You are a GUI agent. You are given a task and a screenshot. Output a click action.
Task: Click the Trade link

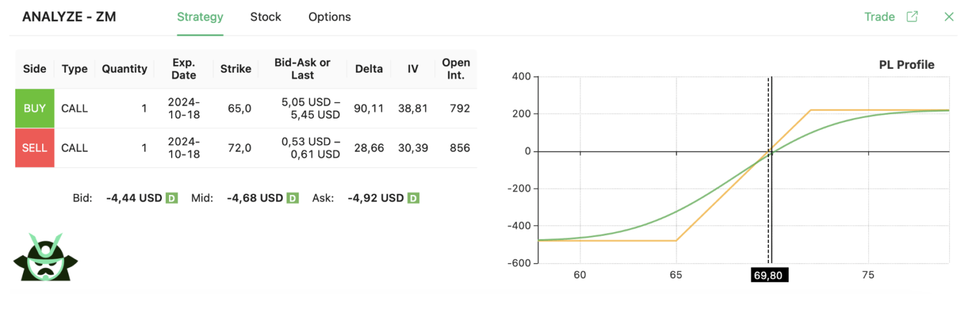click(879, 17)
